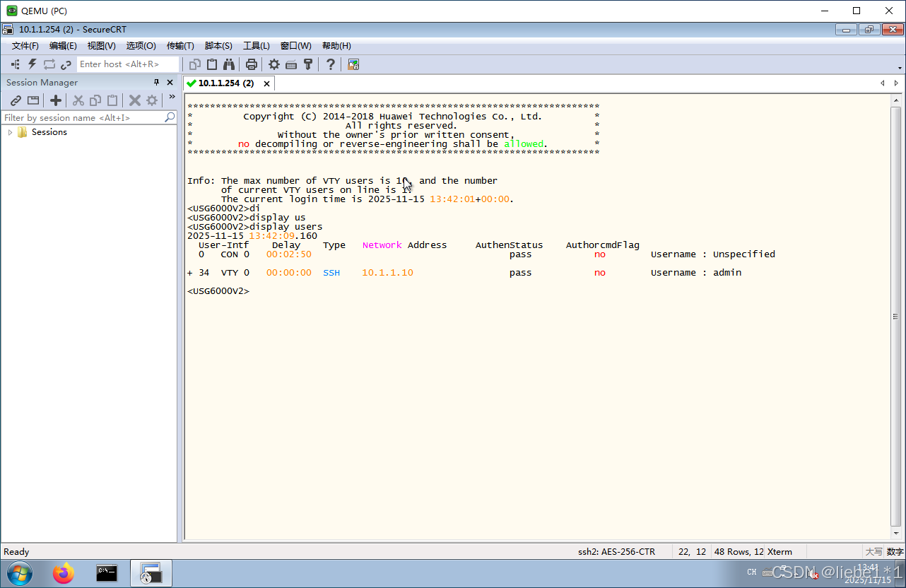Close the Session Manager panel

[x=170, y=83]
